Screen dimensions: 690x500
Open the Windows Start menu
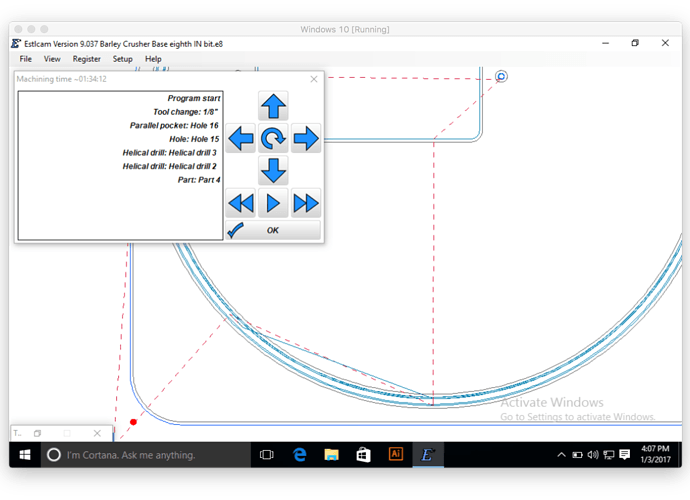coord(25,455)
